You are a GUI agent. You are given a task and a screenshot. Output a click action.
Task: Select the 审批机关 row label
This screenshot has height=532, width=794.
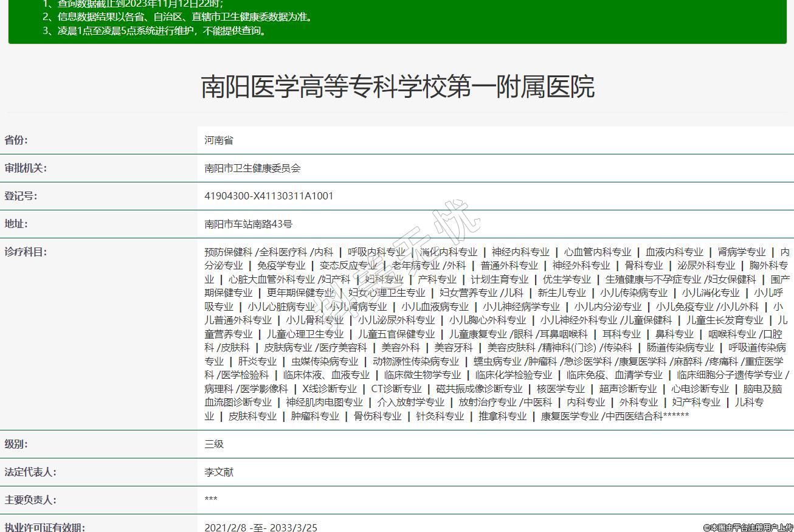26,168
